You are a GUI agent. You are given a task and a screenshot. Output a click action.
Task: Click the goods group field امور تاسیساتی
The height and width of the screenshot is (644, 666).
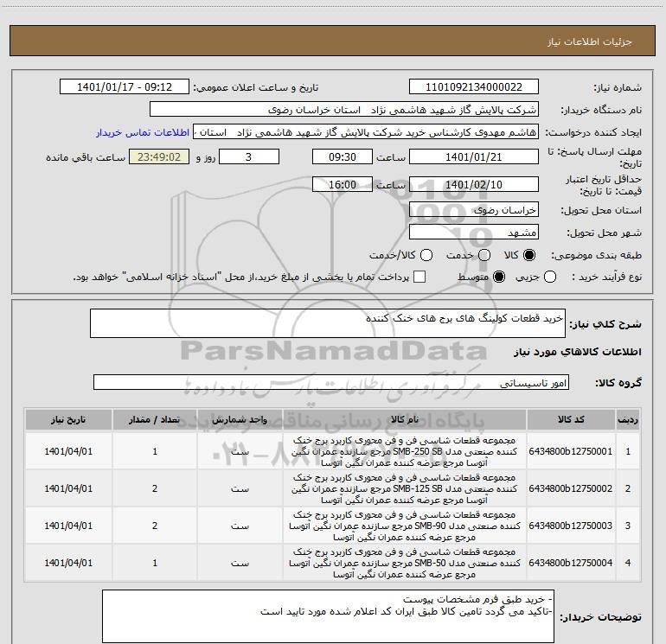pyautogui.click(x=331, y=382)
